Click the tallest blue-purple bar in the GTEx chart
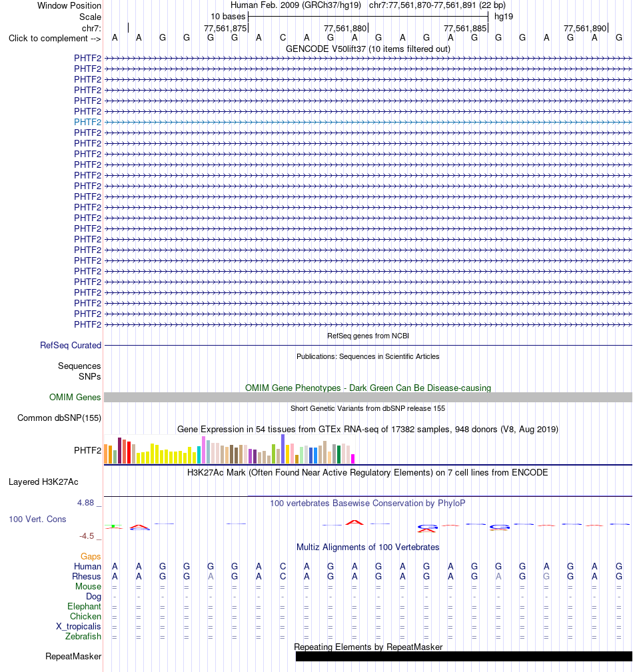This screenshot has height=672, width=633. point(283,449)
